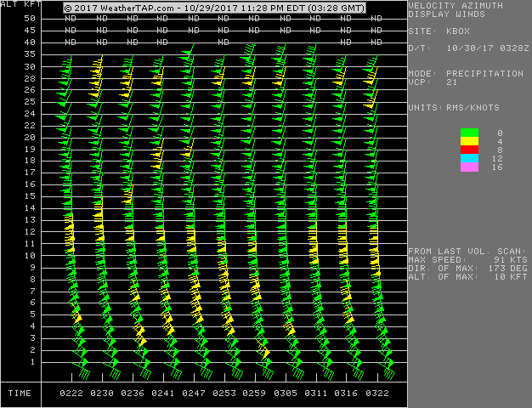This screenshot has height=408, width=532.
Task: Click the ND marker at 40 kft, 0253
Action: coord(224,42)
